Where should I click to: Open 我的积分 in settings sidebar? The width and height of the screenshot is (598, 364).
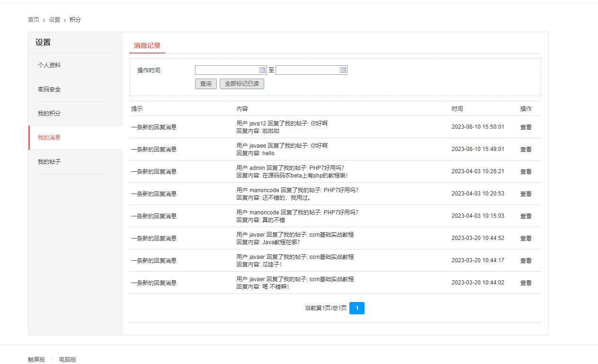point(49,114)
